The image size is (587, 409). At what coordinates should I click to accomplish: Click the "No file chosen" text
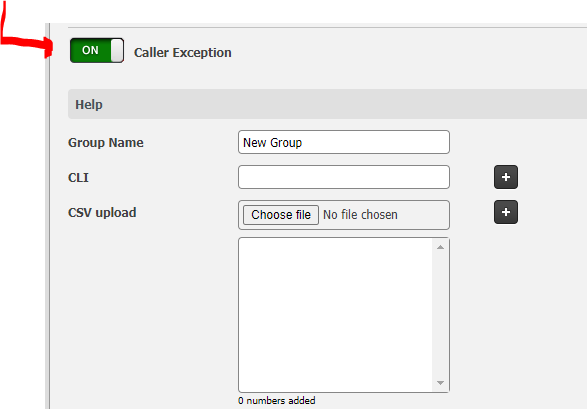(x=360, y=215)
